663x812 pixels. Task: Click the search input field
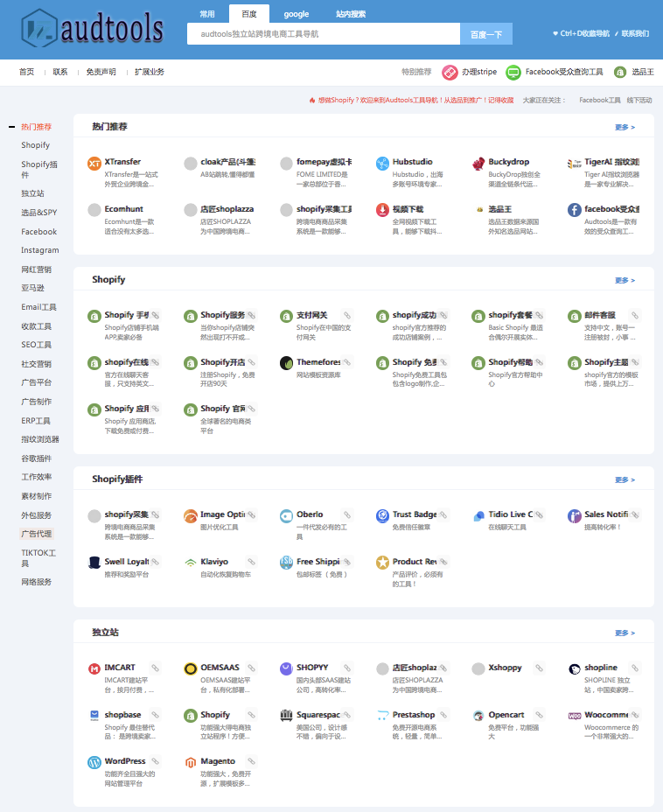click(x=324, y=33)
